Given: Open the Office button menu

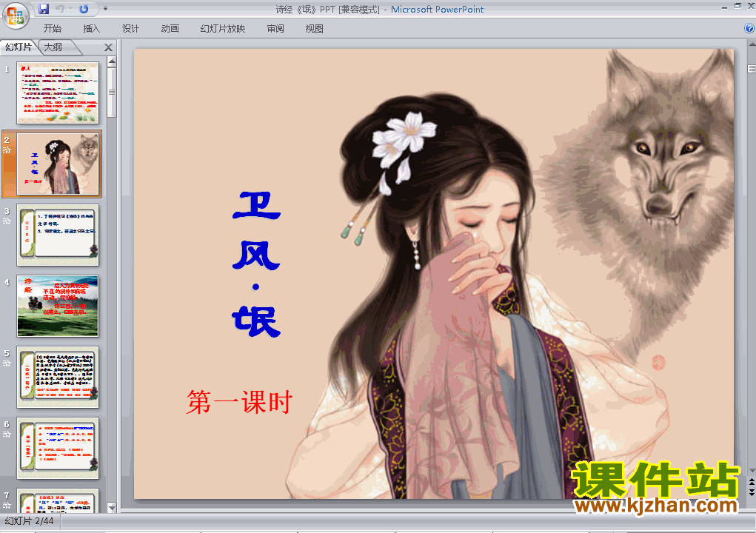Looking at the screenshot, I should (x=16, y=16).
